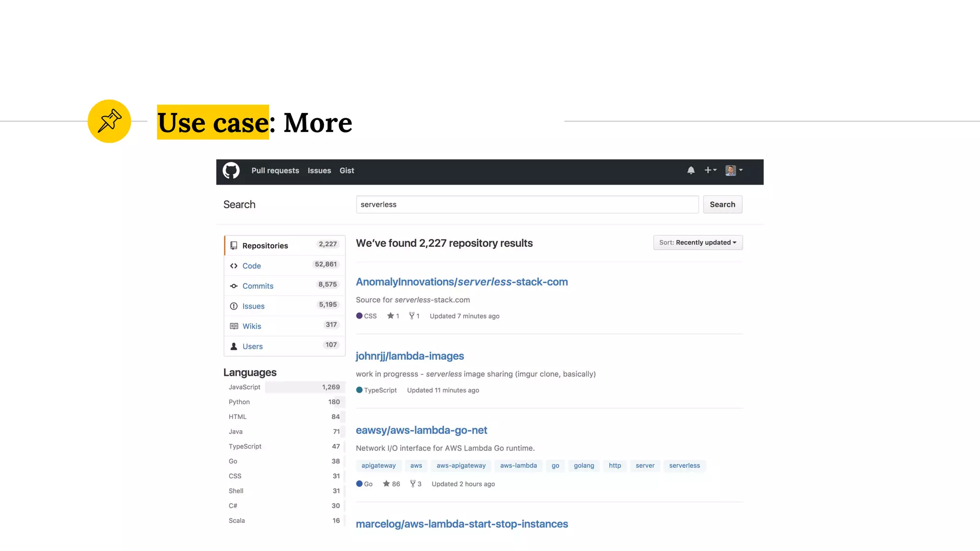Filter by HTML language
980x551 pixels.
click(x=285, y=417)
